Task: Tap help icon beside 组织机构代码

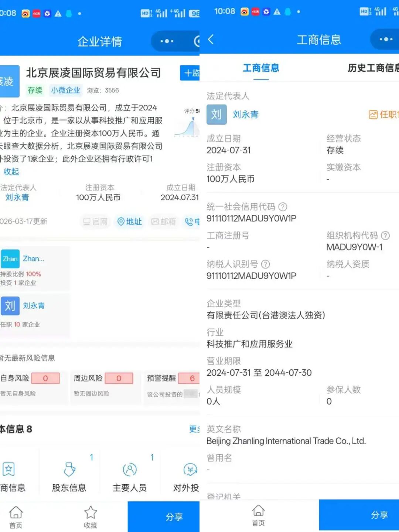Action: tap(385, 235)
